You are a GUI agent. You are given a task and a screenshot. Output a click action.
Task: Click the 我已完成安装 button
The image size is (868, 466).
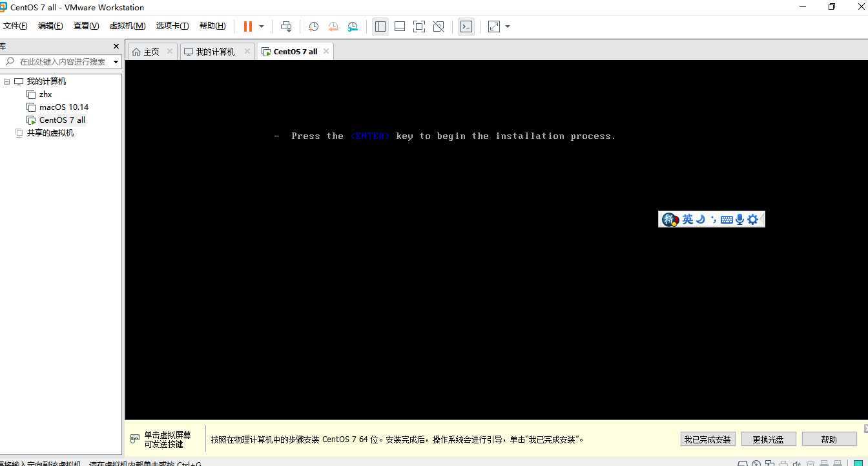(x=708, y=440)
